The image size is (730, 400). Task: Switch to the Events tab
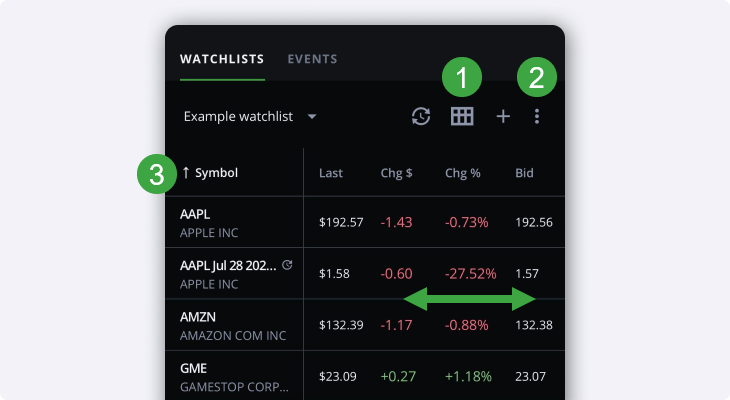(x=312, y=59)
